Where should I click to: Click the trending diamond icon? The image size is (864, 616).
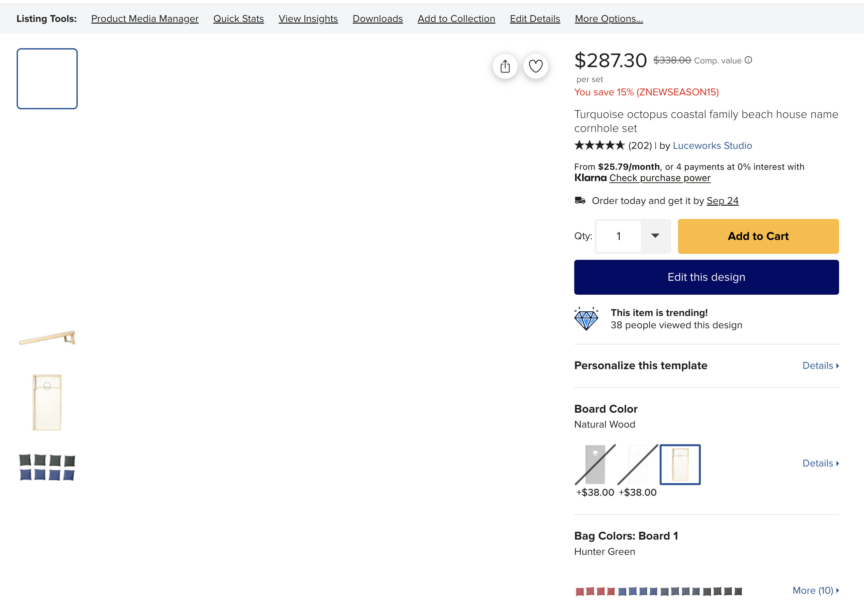(586, 319)
